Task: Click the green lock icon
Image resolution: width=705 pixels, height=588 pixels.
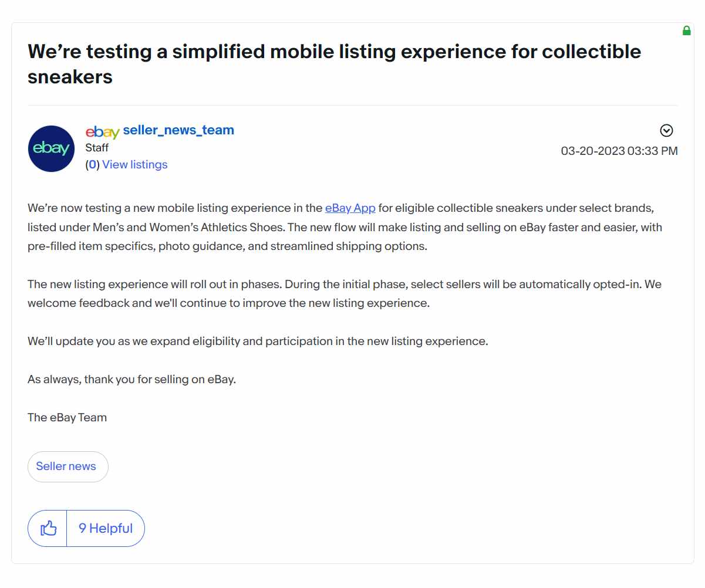Action: pyautogui.click(x=686, y=31)
